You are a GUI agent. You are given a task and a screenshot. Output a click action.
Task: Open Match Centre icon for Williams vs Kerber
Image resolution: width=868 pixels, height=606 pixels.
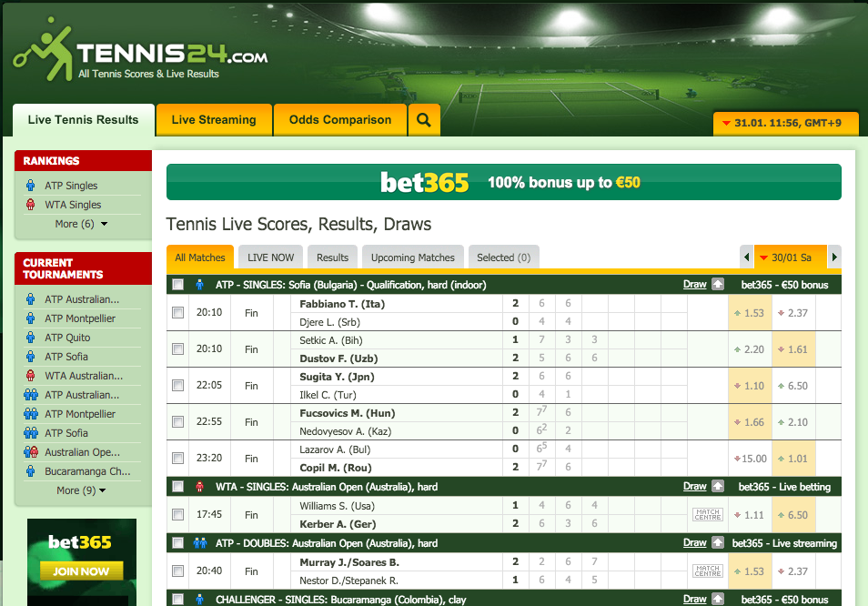(708, 515)
